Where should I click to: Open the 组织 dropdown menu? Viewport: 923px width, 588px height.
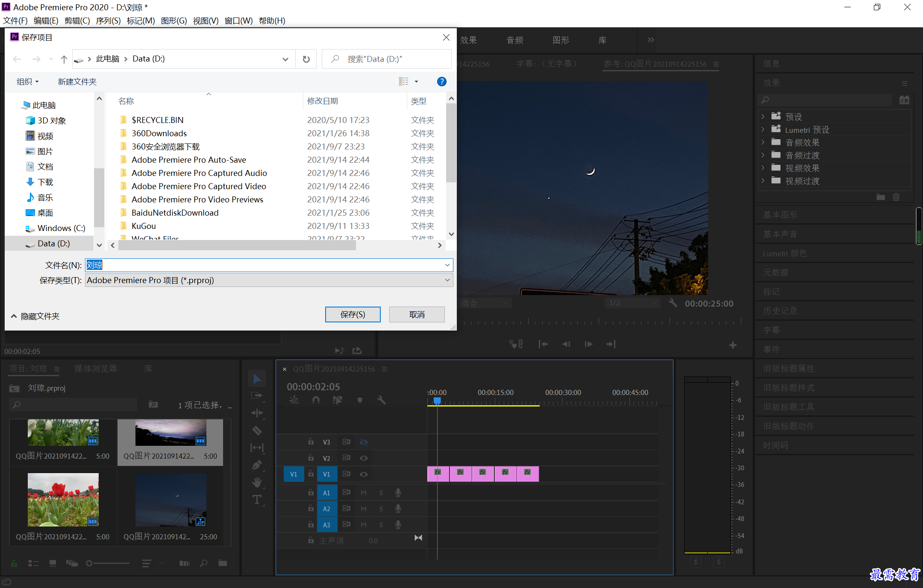(28, 82)
